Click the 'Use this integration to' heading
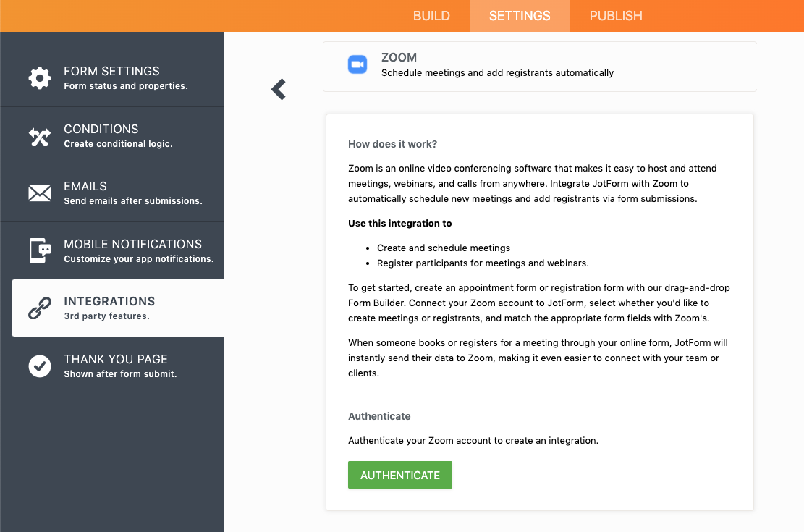804x532 pixels. 400,223
